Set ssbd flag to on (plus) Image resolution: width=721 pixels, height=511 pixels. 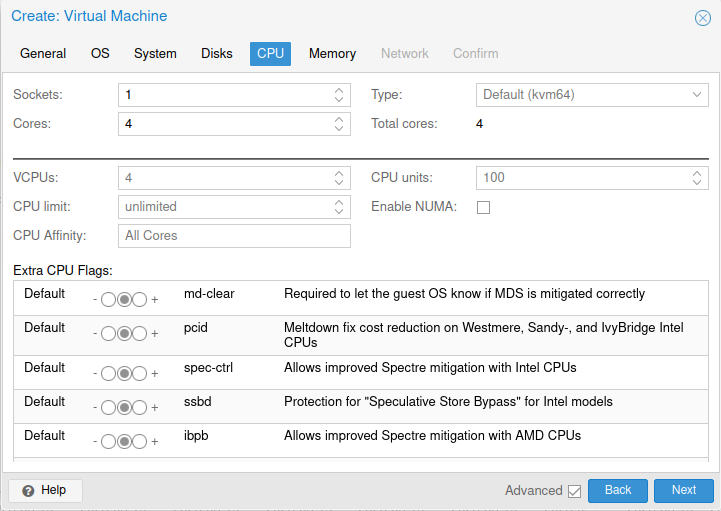pos(139,408)
